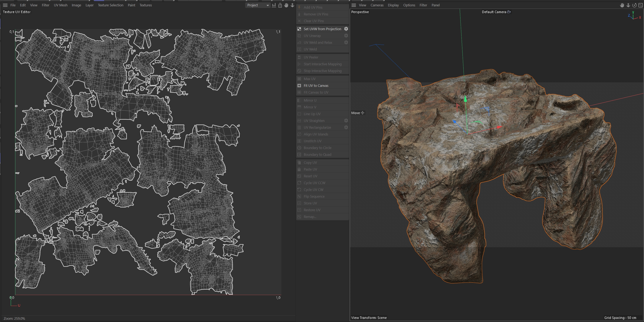
Task: Open Set UVW from Projection gear settings
Action: point(346,29)
